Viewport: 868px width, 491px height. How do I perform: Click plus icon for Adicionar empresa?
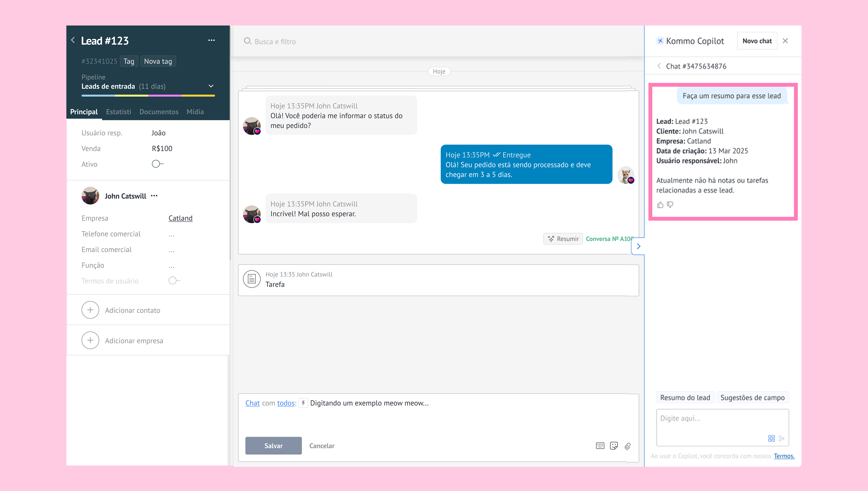(x=90, y=340)
